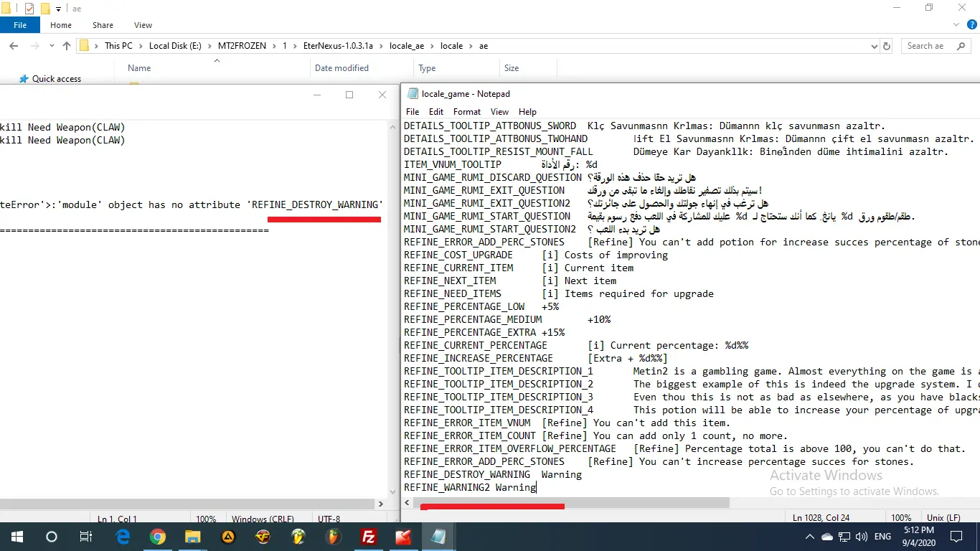Screen dimensions: 980x551
Task: Click the MT2FROZEN breadcrumb in address bar
Action: [x=242, y=46]
